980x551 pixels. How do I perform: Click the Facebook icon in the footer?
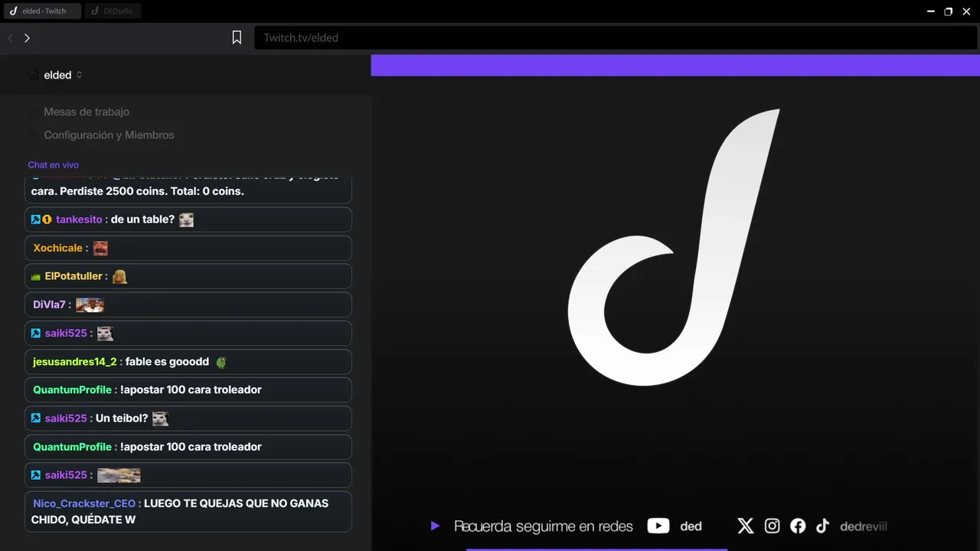798,526
